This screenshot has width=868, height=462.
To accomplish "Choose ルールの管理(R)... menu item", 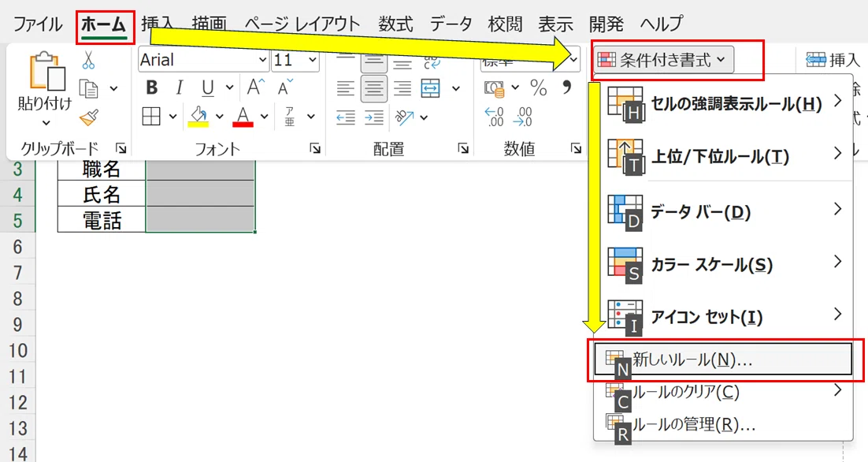I will 723,425.
